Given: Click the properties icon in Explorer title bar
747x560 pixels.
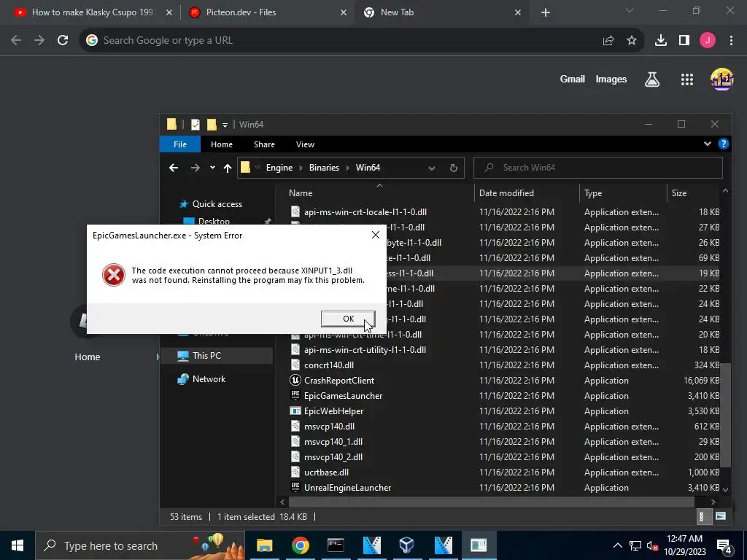Looking at the screenshot, I should coord(196,124).
